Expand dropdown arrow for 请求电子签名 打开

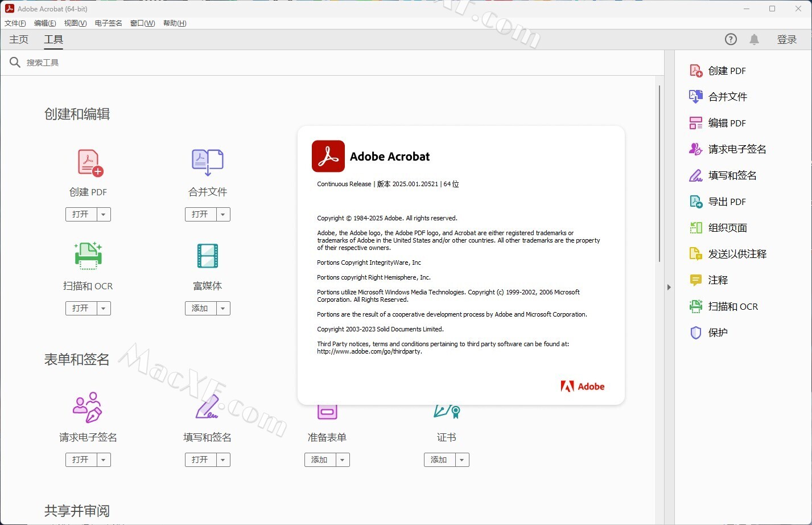[x=104, y=460]
